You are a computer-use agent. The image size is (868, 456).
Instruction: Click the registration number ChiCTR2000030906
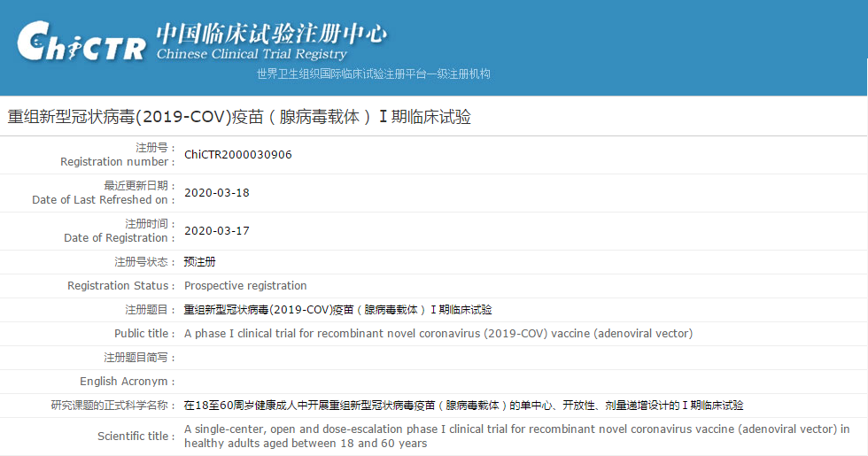click(238, 155)
